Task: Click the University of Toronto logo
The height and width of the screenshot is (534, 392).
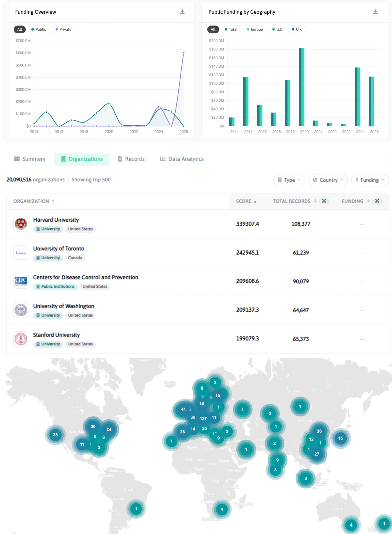Action: pos(21,253)
